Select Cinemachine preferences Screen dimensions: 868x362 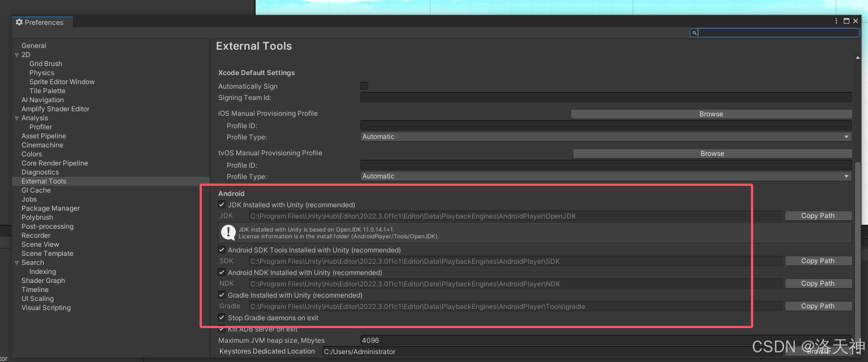(42, 145)
